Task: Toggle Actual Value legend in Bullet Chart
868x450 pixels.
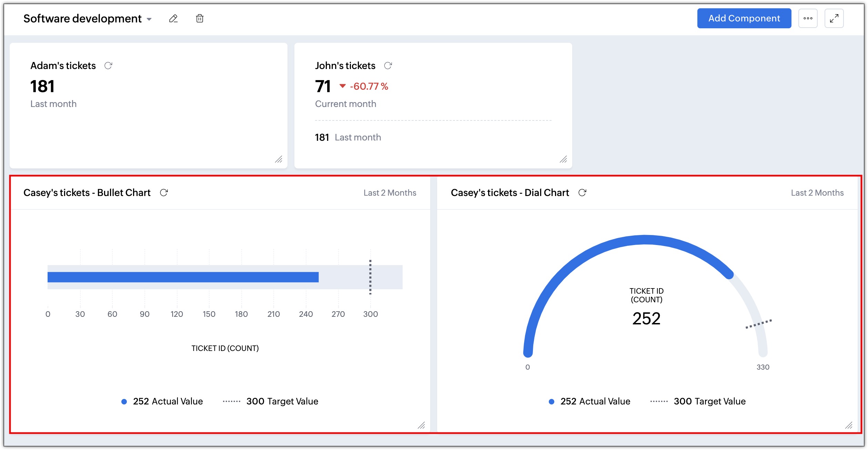Action: point(162,401)
